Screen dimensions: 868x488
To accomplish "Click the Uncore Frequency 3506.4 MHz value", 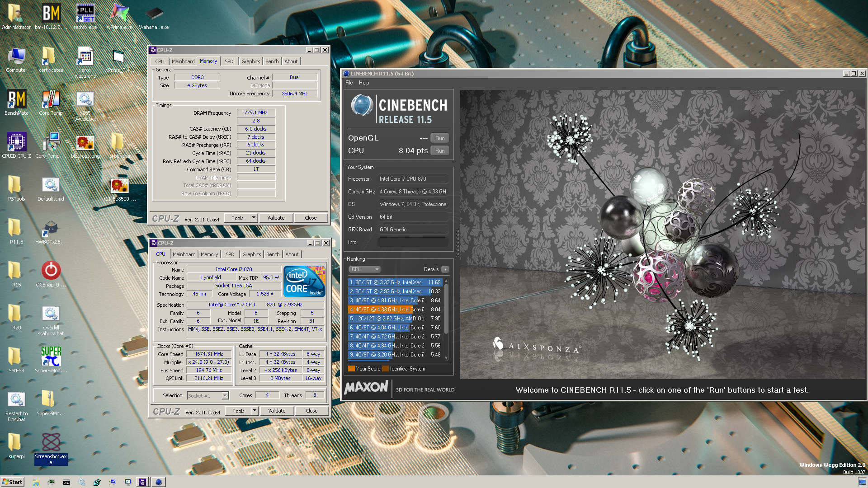I will pos(295,94).
